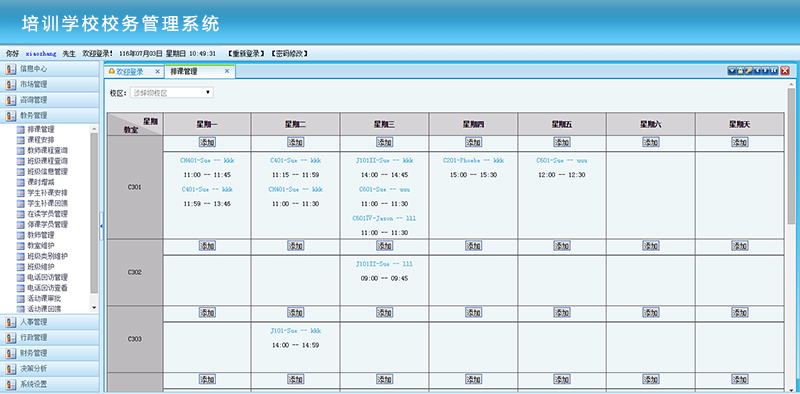Viewport: 800px width, 394px height.
Task: Open the C201-Phoebe -- kkk class link
Action: point(473,160)
